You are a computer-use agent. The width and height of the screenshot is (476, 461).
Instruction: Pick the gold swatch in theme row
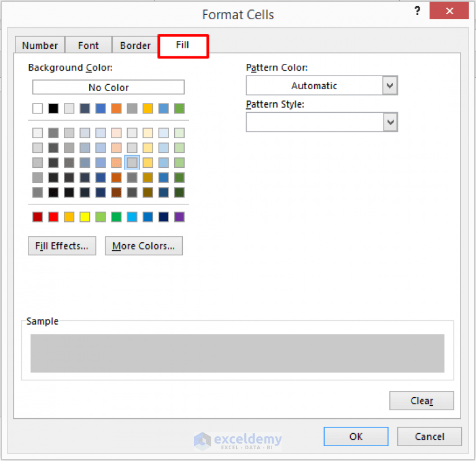148,108
